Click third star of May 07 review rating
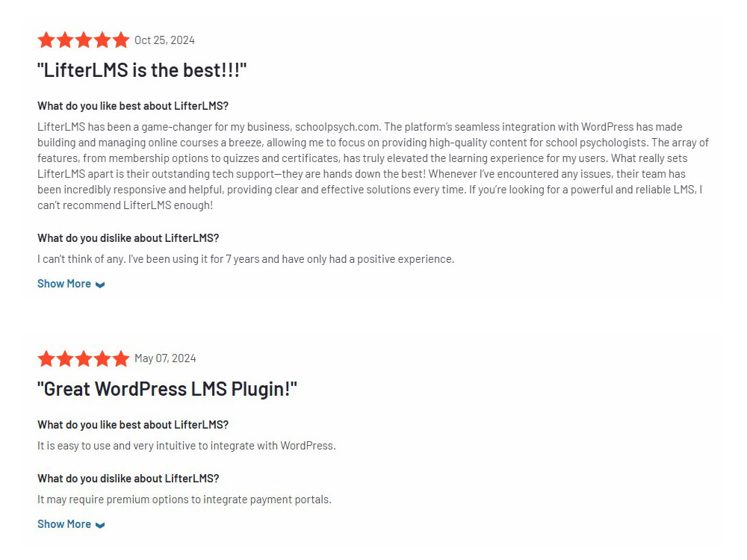747x560 pixels. tap(84, 358)
